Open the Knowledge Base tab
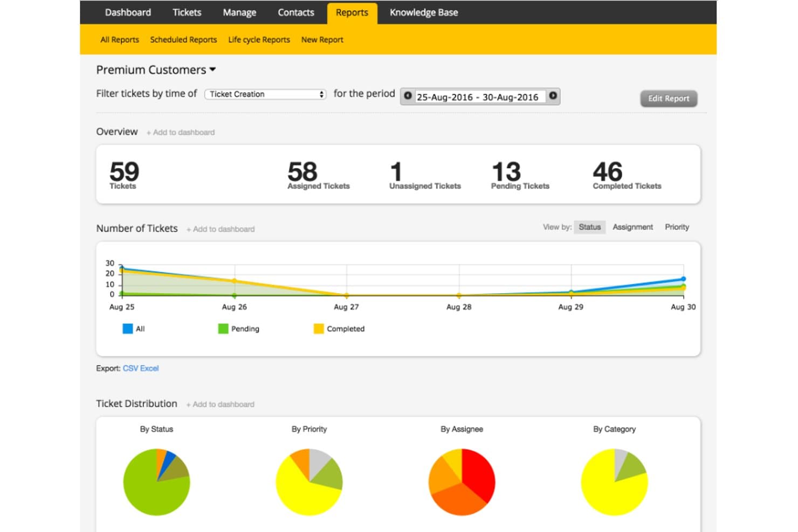The height and width of the screenshot is (532, 798). click(424, 12)
